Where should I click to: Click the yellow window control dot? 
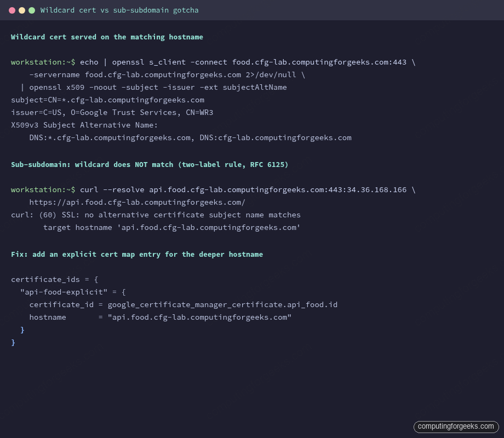point(22,10)
